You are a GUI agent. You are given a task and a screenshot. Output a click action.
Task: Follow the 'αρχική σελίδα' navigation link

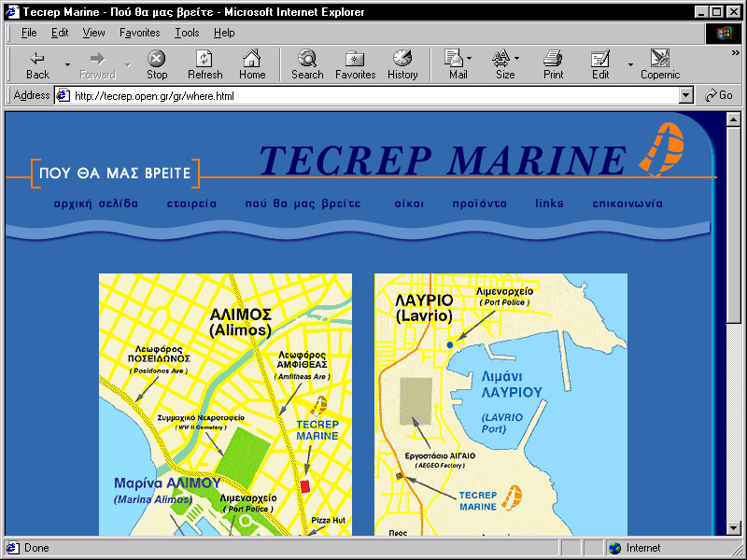(x=96, y=203)
